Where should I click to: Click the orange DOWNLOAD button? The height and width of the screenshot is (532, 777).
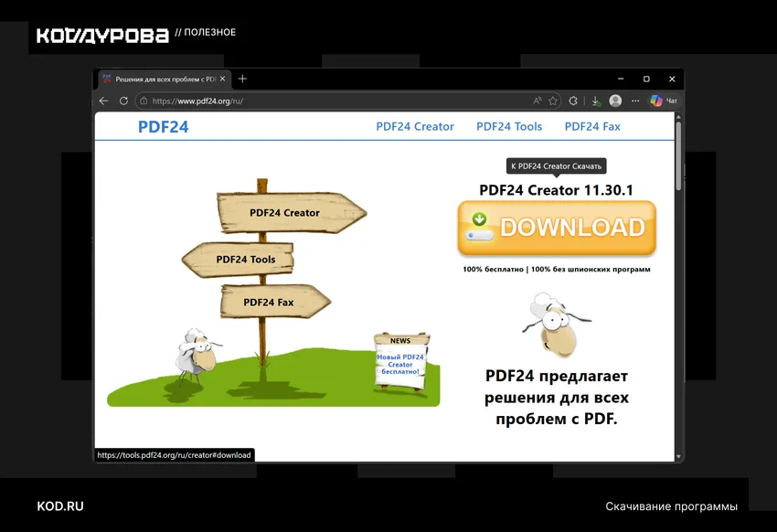click(557, 228)
